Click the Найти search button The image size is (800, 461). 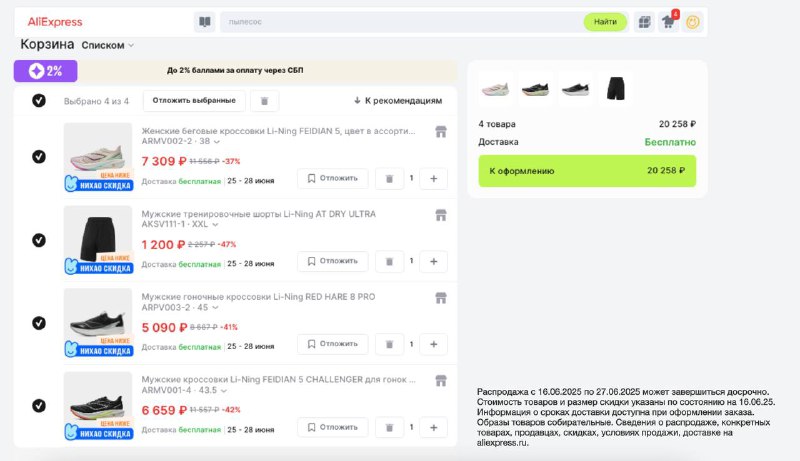point(605,22)
